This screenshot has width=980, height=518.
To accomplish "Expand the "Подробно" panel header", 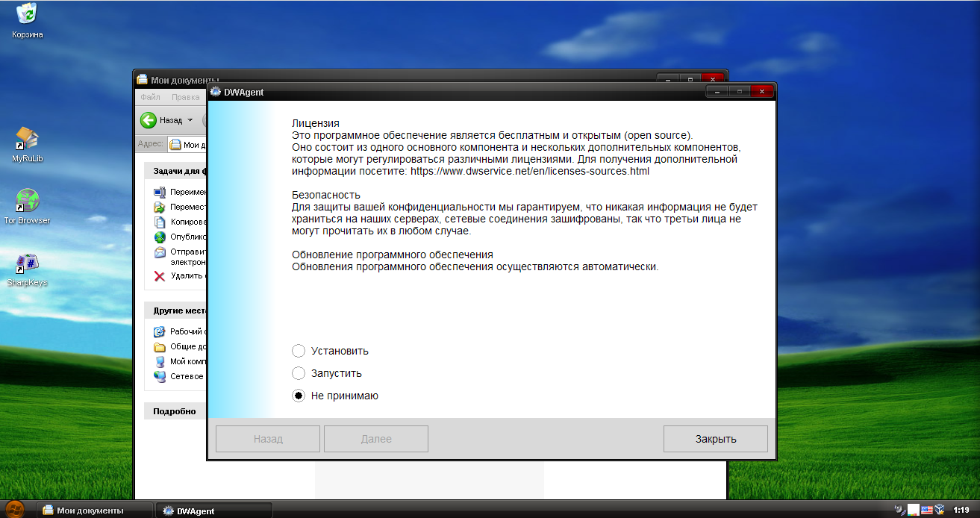I will point(175,411).
